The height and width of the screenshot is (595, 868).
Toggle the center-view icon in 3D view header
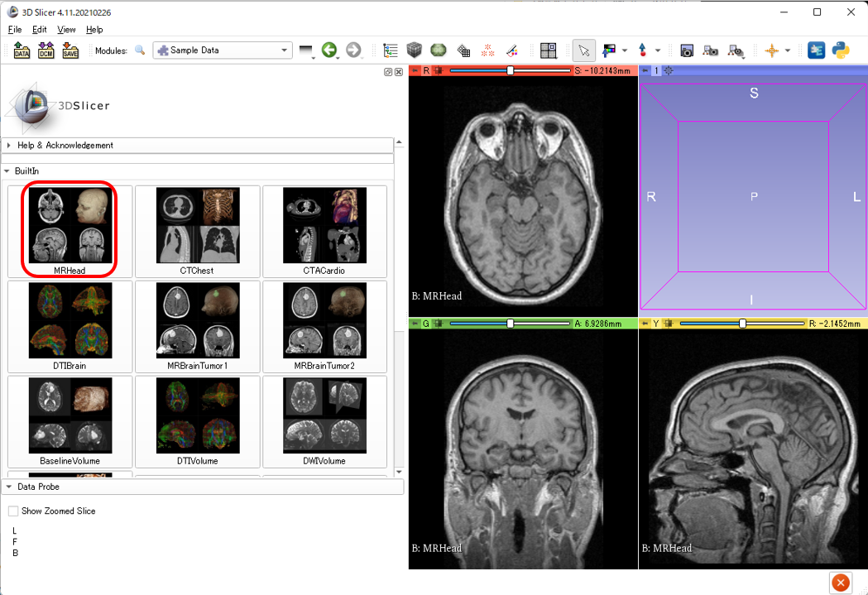(669, 71)
